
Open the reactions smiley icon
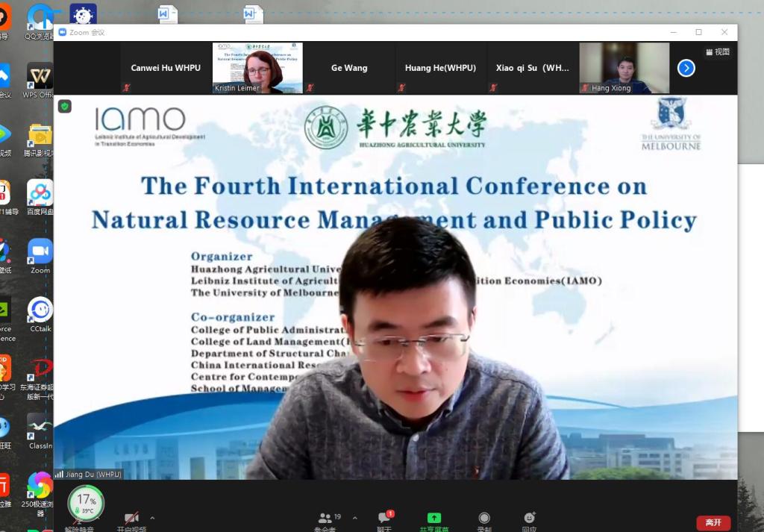(x=529, y=518)
